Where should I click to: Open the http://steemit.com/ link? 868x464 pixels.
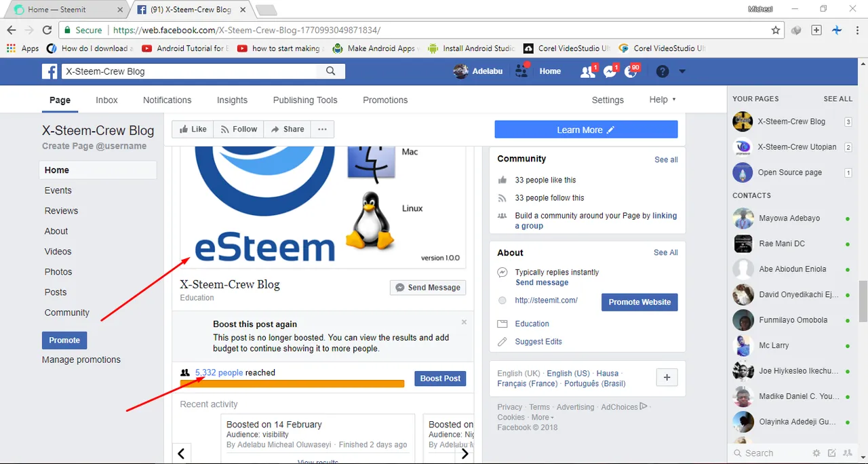coord(547,300)
